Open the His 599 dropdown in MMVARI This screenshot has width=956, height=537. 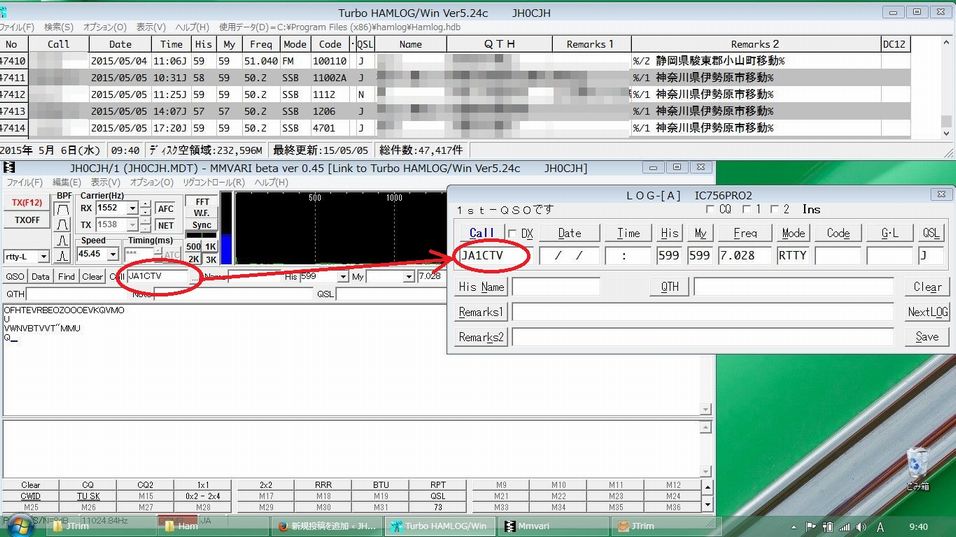click(343, 277)
